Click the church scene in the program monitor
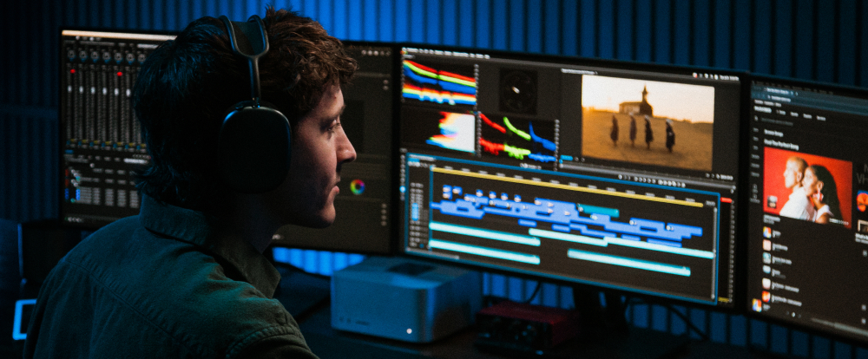 point(648,123)
